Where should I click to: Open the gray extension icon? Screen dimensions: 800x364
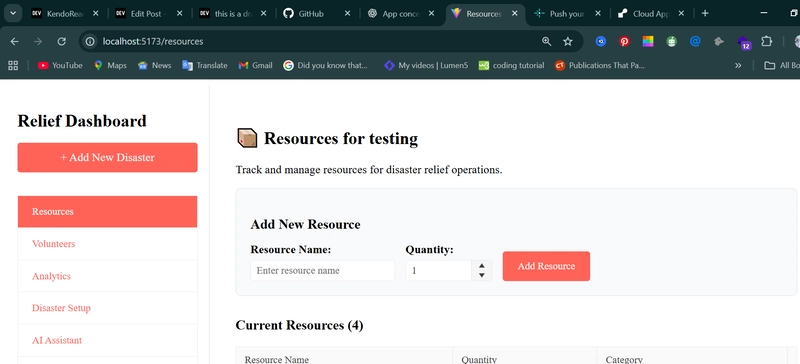(719, 41)
